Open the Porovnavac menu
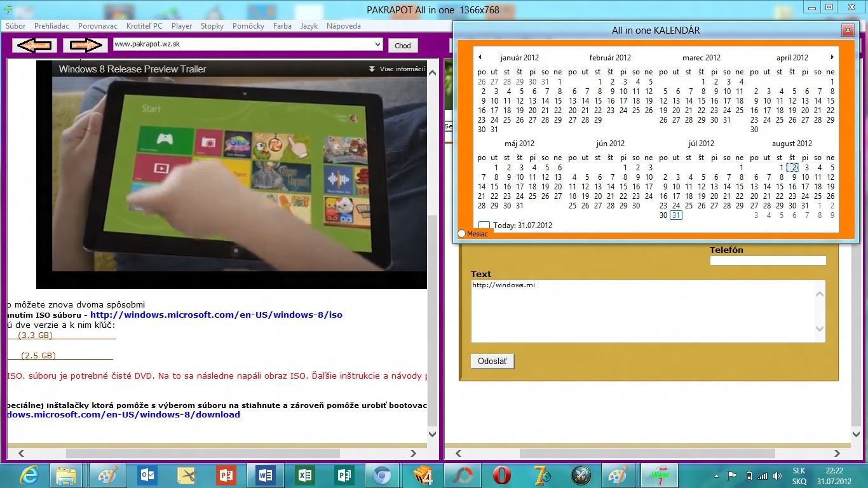Image resolution: width=868 pixels, height=488 pixels. [x=98, y=26]
